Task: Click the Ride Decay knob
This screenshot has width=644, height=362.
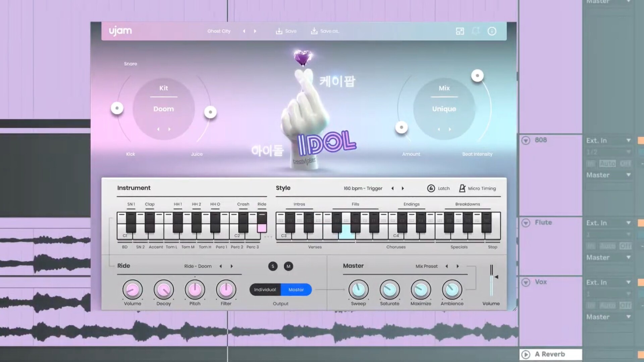Action: (x=164, y=290)
